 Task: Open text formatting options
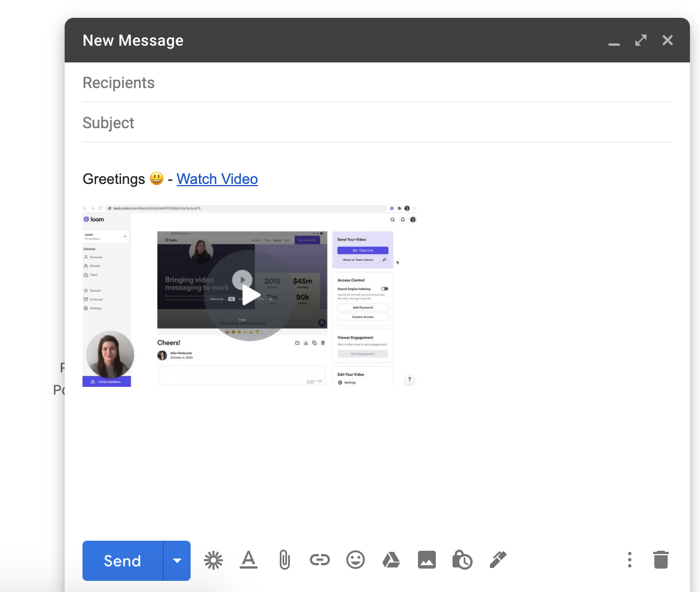[249, 560]
